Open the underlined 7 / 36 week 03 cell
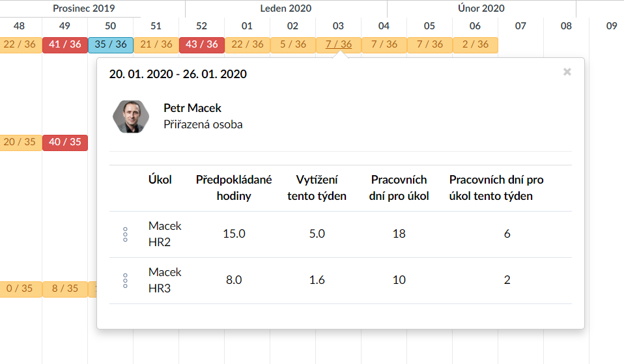The image size is (624, 364). (339, 44)
